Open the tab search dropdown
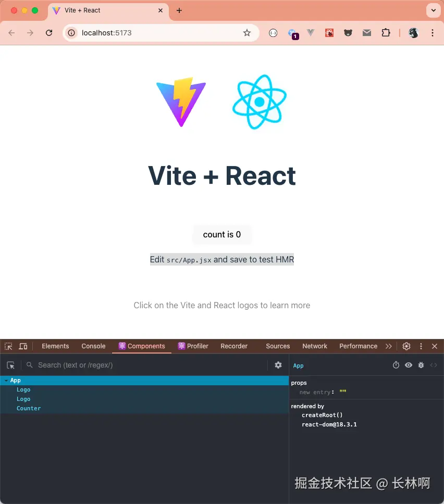This screenshot has width=444, height=504. point(434,10)
